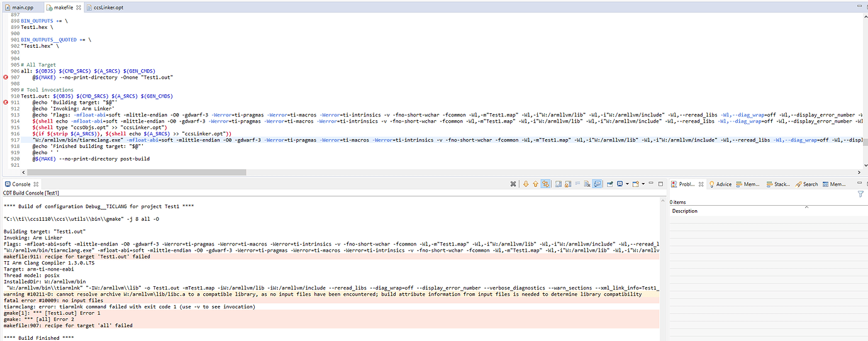Click the 'Target: arm-ti-none-eabi' console line
Image resolution: width=868 pixels, height=341 pixels.
point(42,269)
